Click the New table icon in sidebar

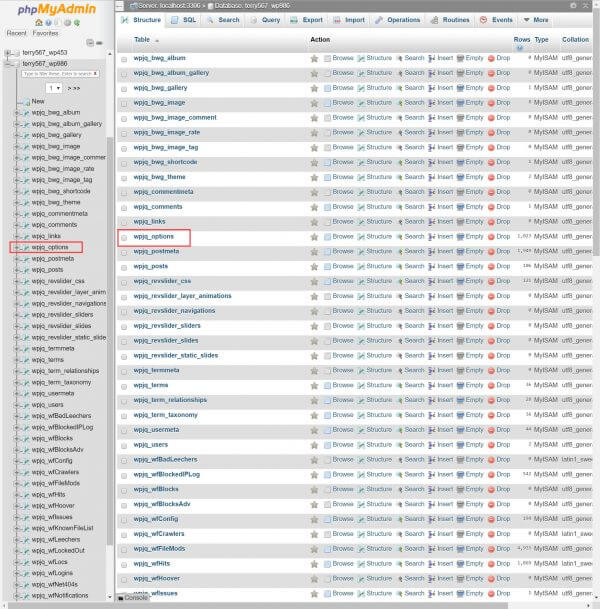[x=26, y=102]
